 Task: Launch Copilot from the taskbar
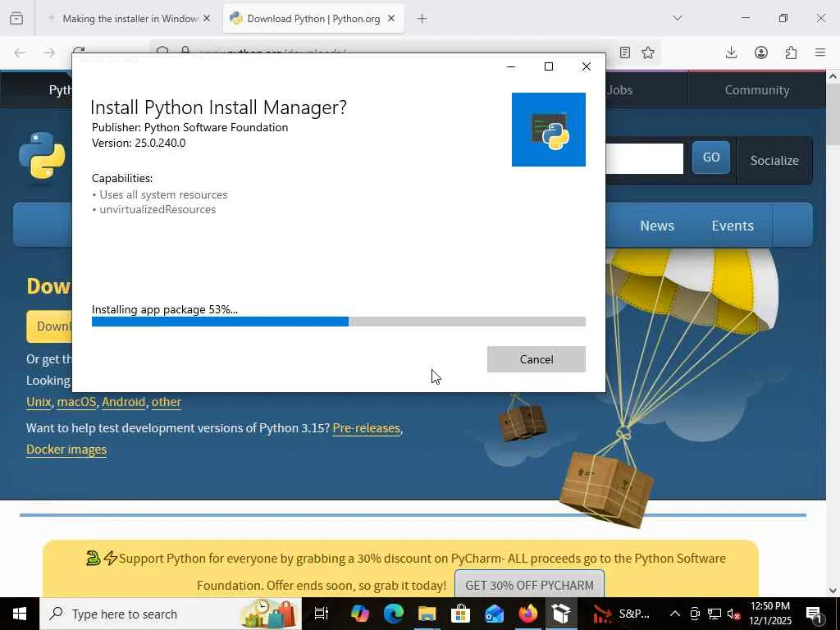pos(359,614)
